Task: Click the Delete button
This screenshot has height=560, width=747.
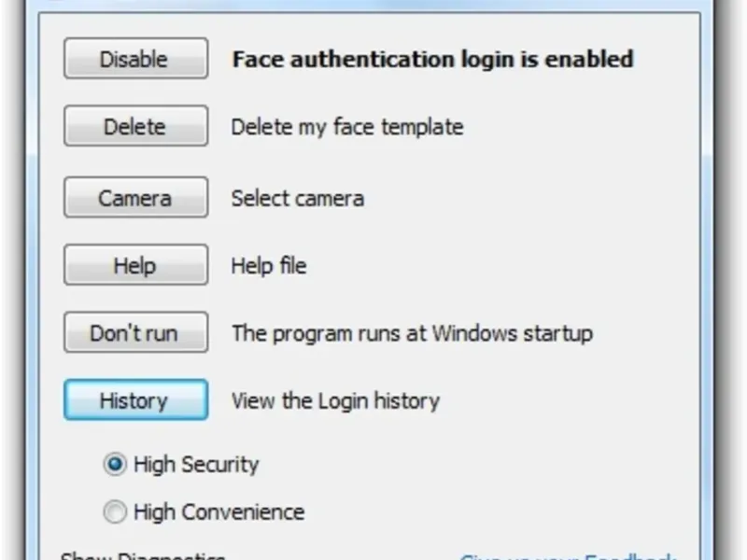Action: tap(135, 126)
